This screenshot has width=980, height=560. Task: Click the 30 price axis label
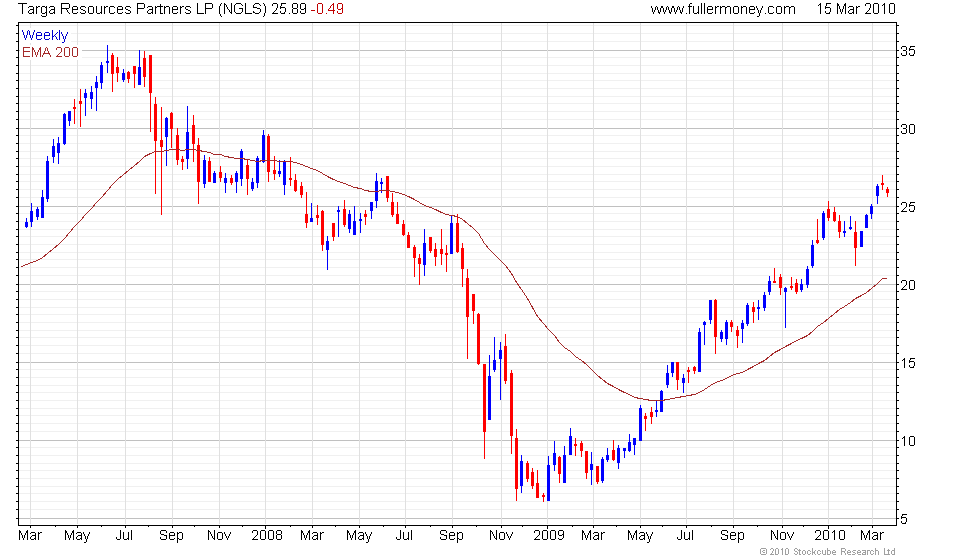[x=908, y=129]
